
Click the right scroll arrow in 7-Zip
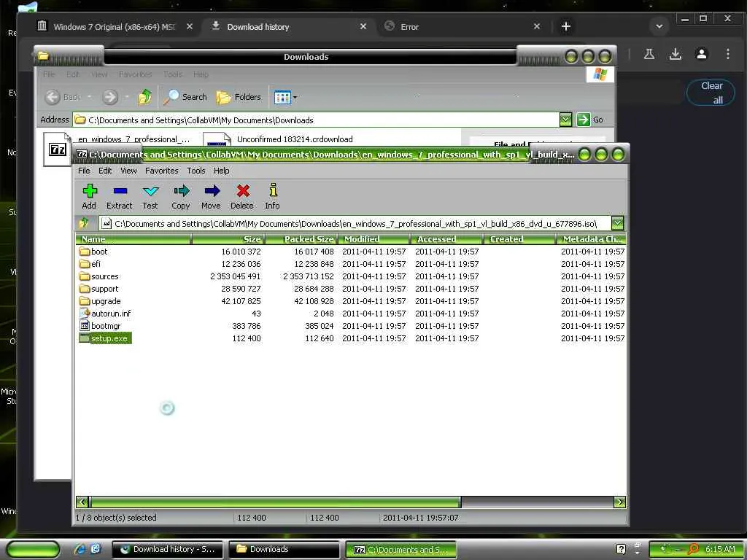(620, 502)
